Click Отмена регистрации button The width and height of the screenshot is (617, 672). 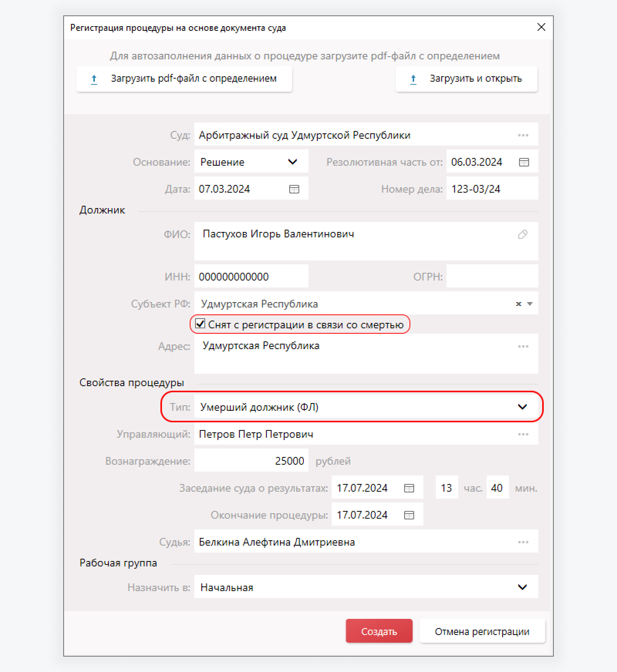coord(482,631)
